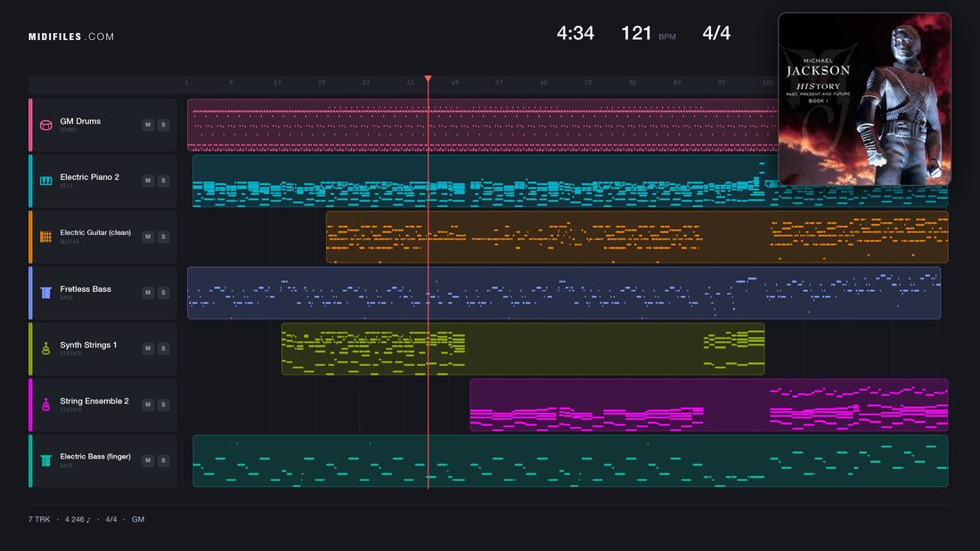Click the Fretless Bass instrument icon
The height and width of the screenshot is (551, 980).
coord(45,292)
